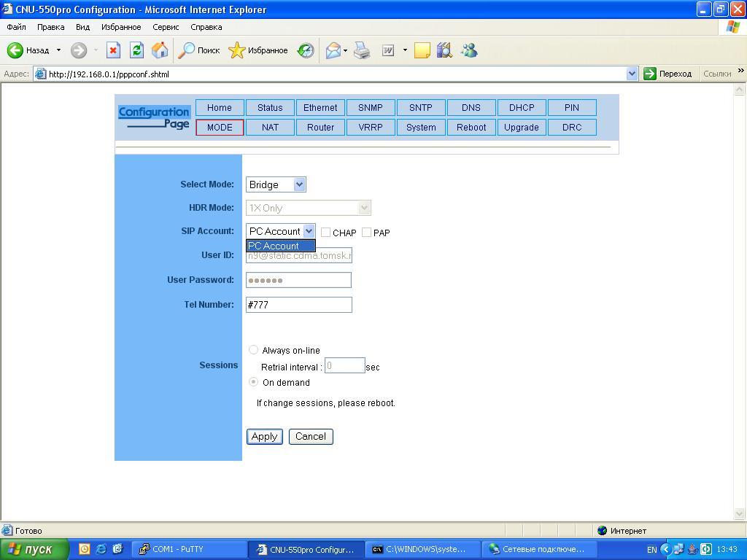Open the Mail envelope icon
Image resolution: width=747 pixels, height=560 pixels.
pos(333,50)
